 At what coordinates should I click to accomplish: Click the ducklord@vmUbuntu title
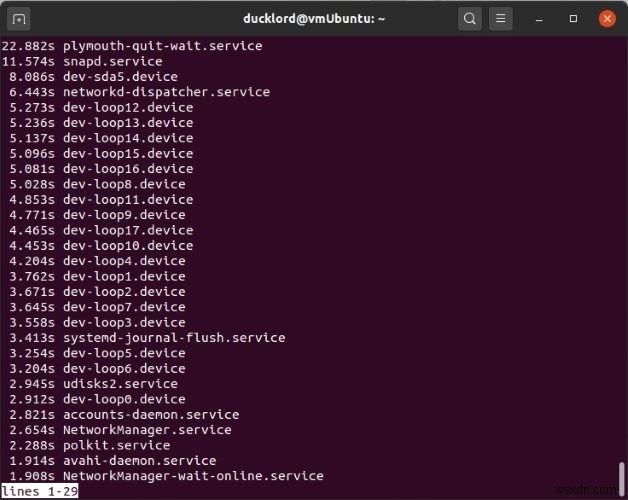[x=314, y=19]
